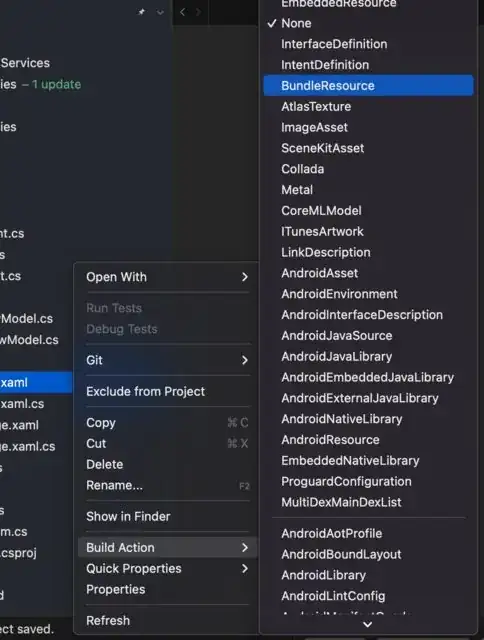Choose AndroidBoundLayout option
The height and width of the screenshot is (640, 484).
368,554
